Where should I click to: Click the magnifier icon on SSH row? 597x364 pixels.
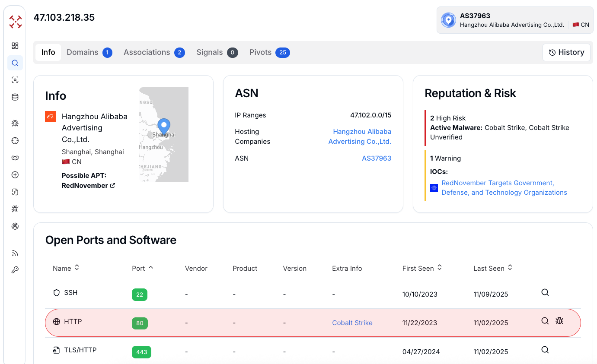coord(545,292)
